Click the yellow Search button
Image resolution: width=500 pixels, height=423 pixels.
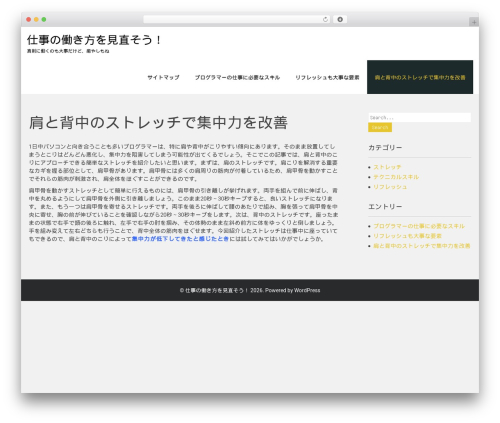pyautogui.click(x=380, y=127)
